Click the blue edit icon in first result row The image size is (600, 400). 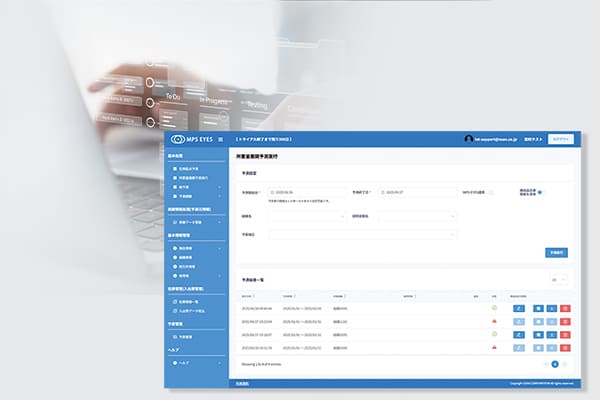(x=517, y=307)
